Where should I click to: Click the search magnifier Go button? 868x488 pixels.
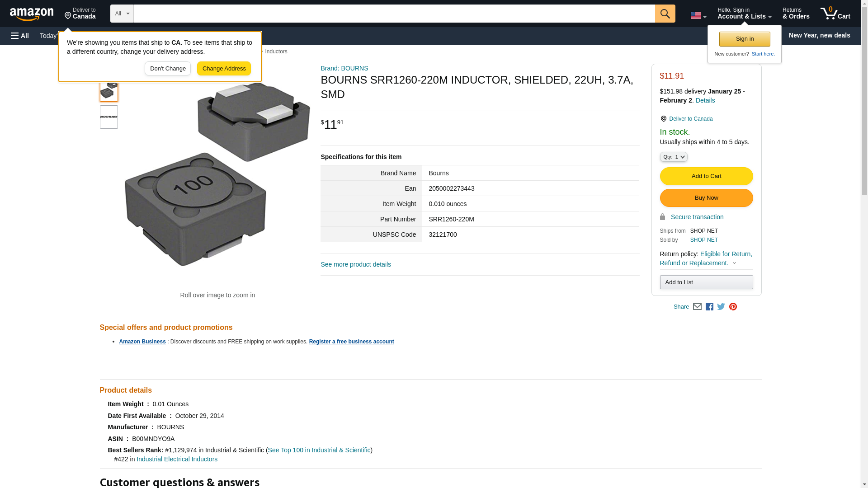click(665, 14)
